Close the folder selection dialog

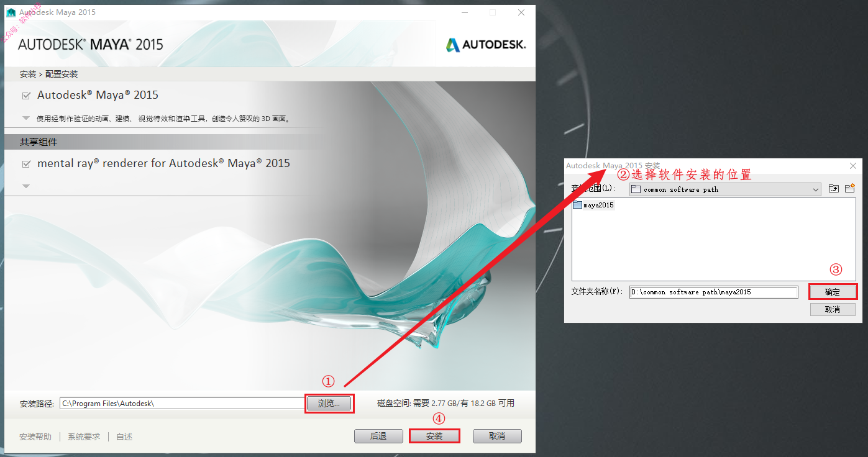click(x=853, y=166)
